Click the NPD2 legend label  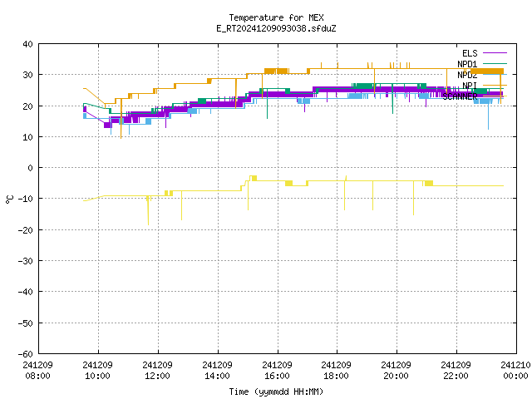coord(467,75)
